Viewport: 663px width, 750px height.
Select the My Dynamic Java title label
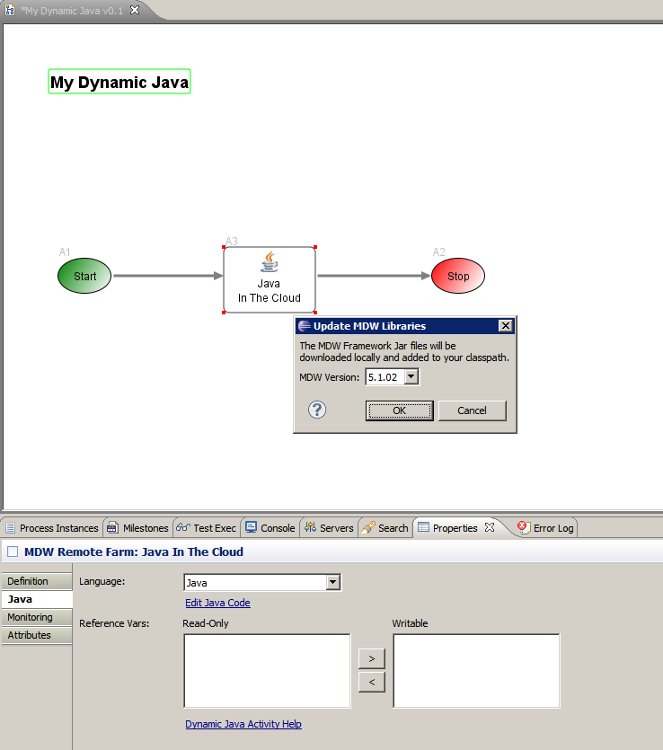point(120,82)
